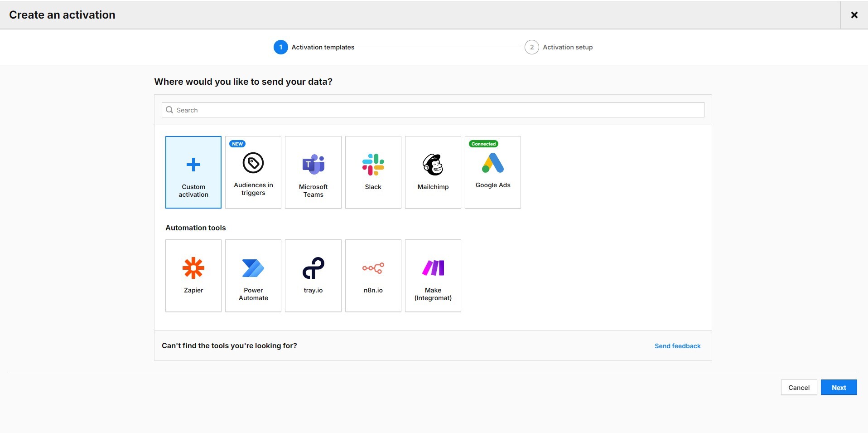This screenshot has height=433, width=868.
Task: Cancel the activation creation
Action: point(798,387)
